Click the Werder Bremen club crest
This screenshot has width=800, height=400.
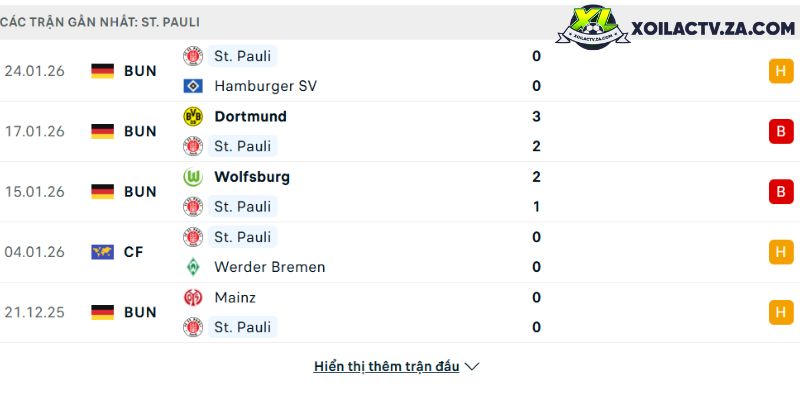(x=193, y=267)
